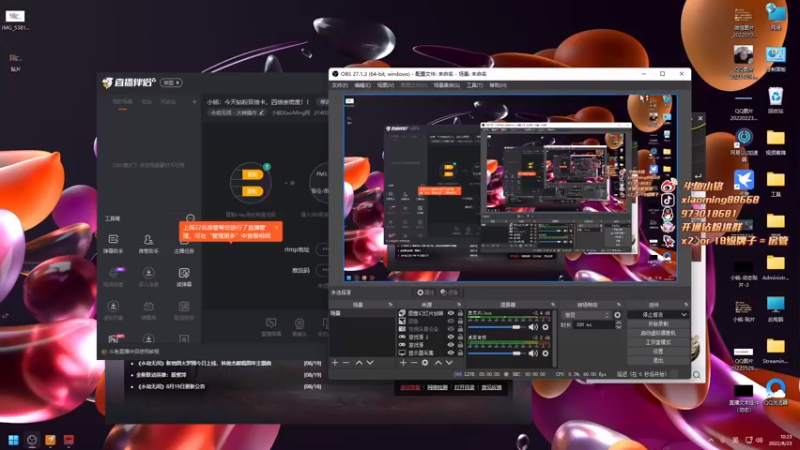Toggle visibility of the 图像 source
800x450 pixels.
click(451, 321)
